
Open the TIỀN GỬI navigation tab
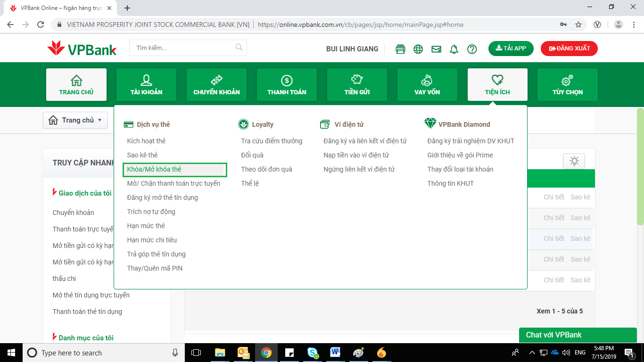point(357,85)
